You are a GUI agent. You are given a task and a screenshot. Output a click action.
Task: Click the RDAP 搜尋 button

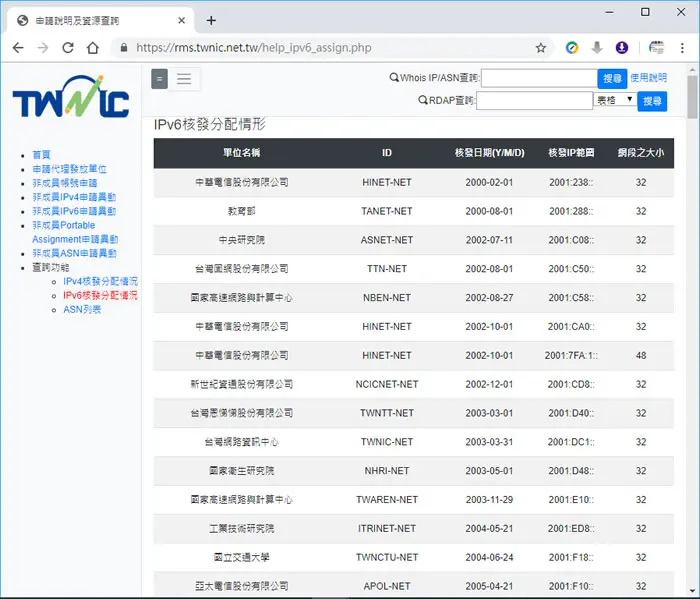(652, 101)
